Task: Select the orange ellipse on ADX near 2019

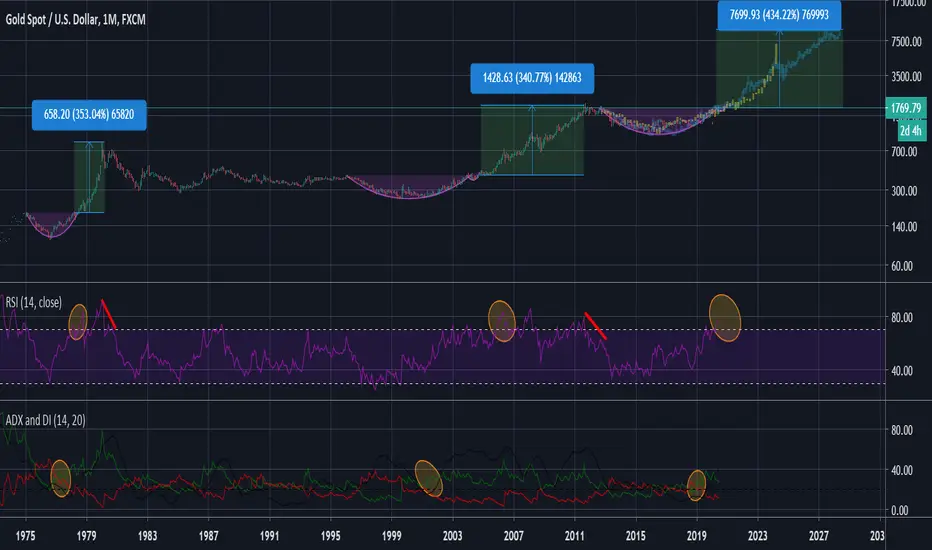Action: pos(696,485)
